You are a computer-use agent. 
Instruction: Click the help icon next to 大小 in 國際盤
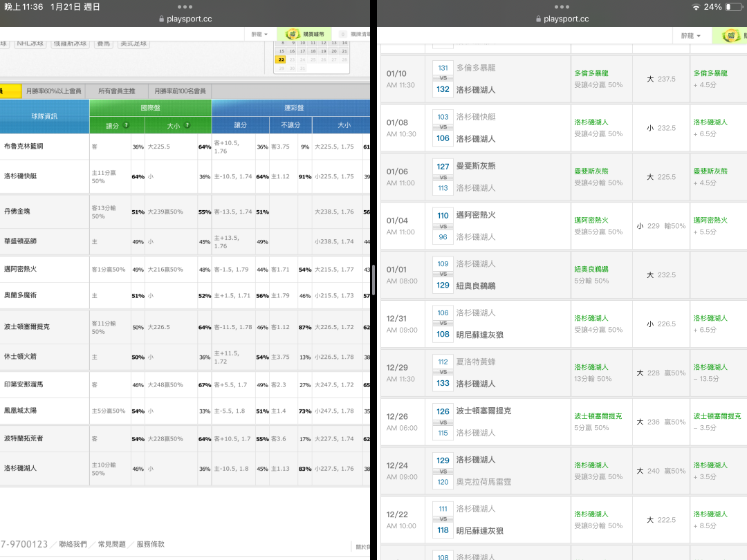(187, 125)
